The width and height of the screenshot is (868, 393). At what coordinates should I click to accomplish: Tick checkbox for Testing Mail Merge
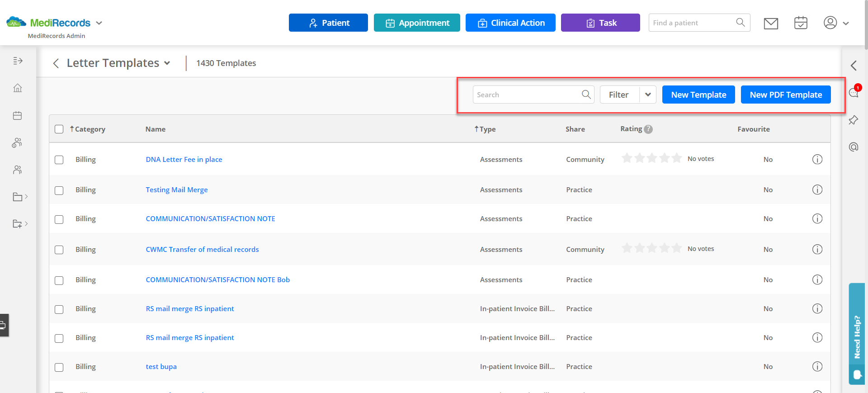59,190
